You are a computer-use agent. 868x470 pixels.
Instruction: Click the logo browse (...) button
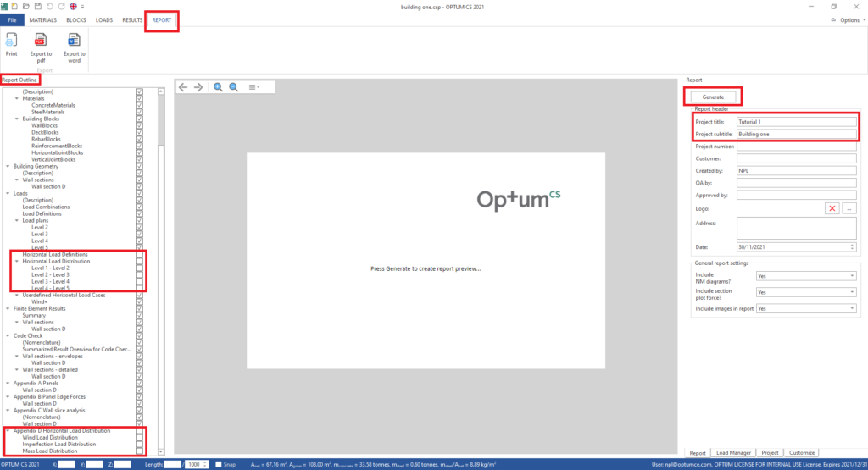(850, 207)
